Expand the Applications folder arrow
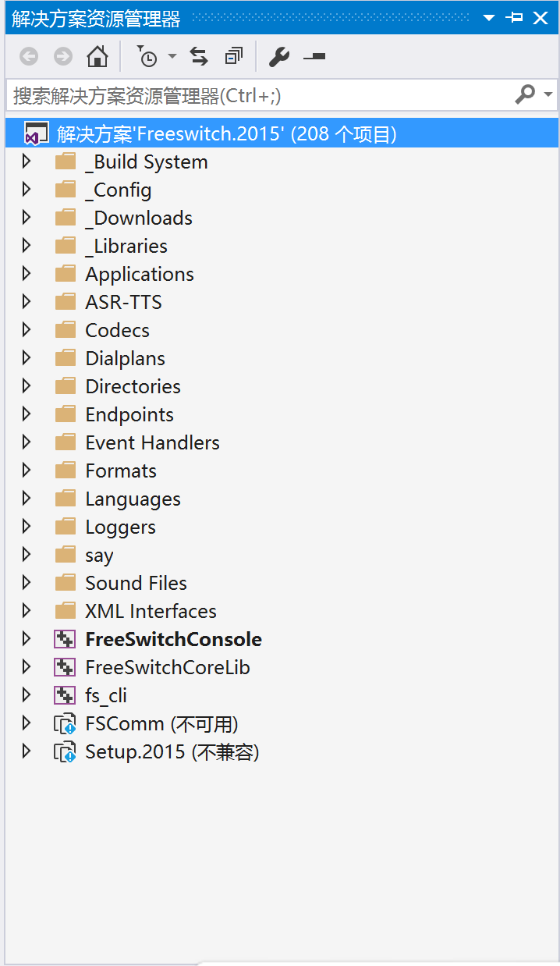560x966 pixels. click(x=27, y=274)
